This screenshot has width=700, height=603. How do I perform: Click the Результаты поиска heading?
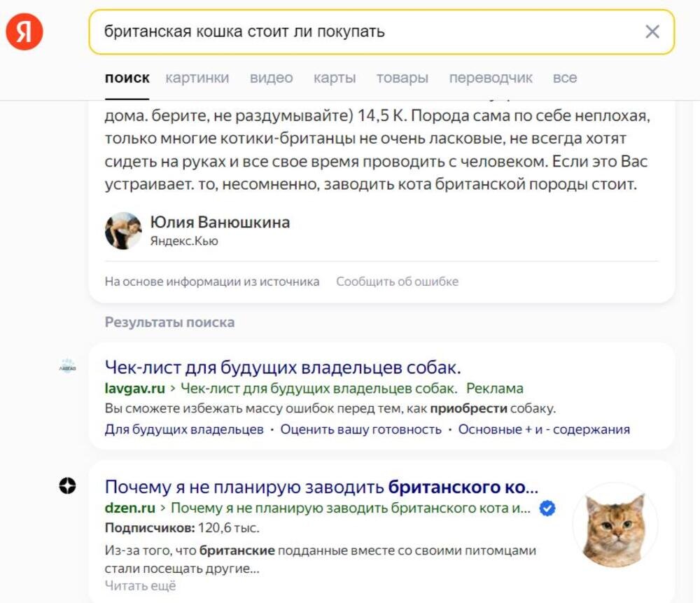(x=169, y=322)
